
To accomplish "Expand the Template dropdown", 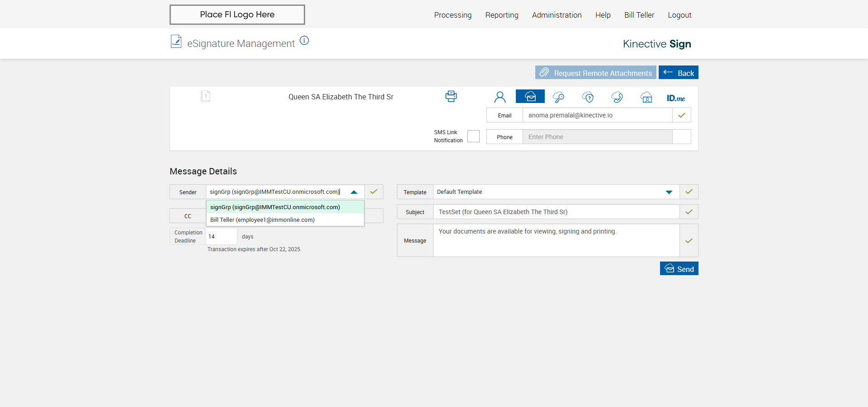I will 669,192.
